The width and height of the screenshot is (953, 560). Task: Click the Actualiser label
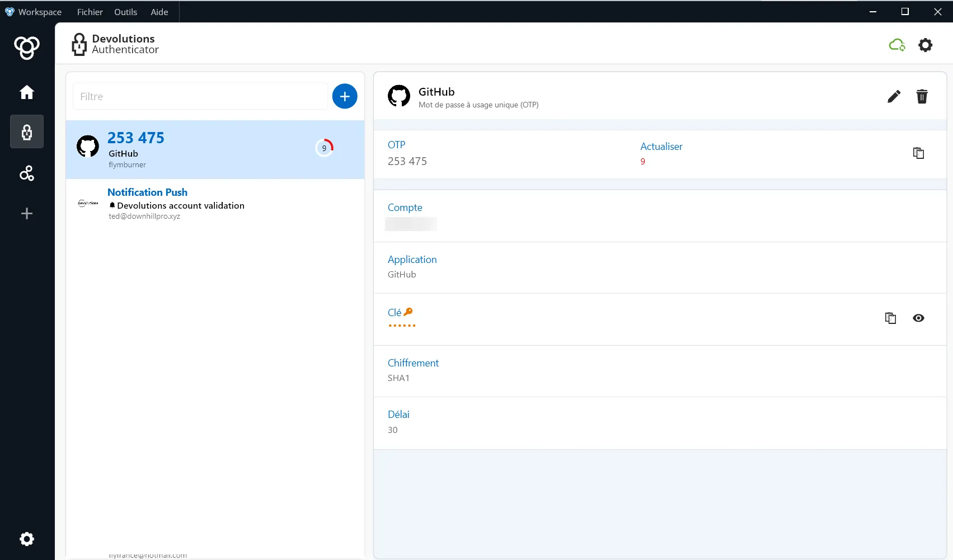coord(661,147)
